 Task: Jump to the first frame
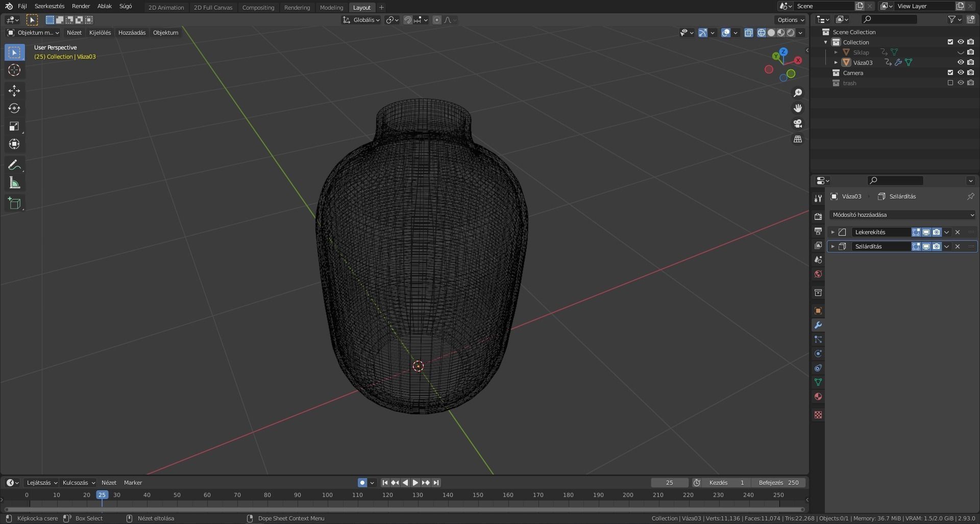[385, 483]
